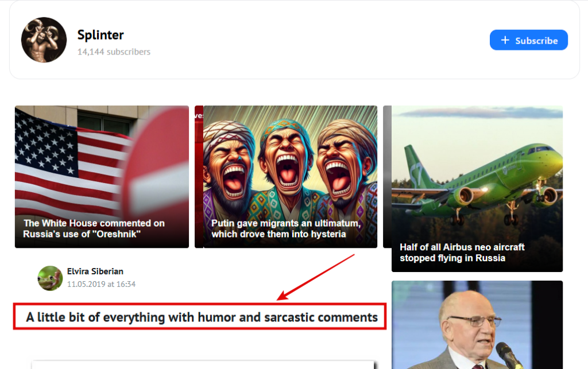Click the white content box below the headline

(x=203, y=365)
